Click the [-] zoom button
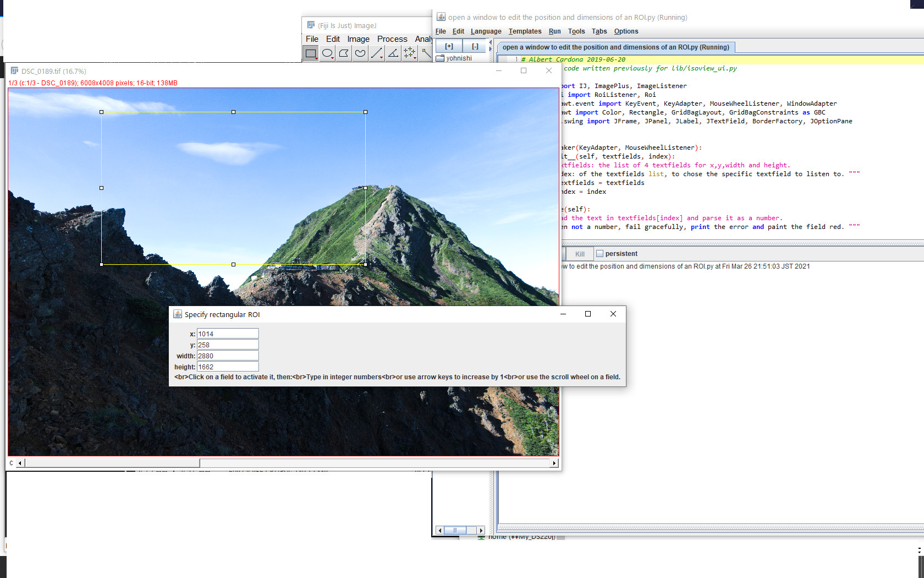The width and height of the screenshot is (924, 578). click(475, 46)
